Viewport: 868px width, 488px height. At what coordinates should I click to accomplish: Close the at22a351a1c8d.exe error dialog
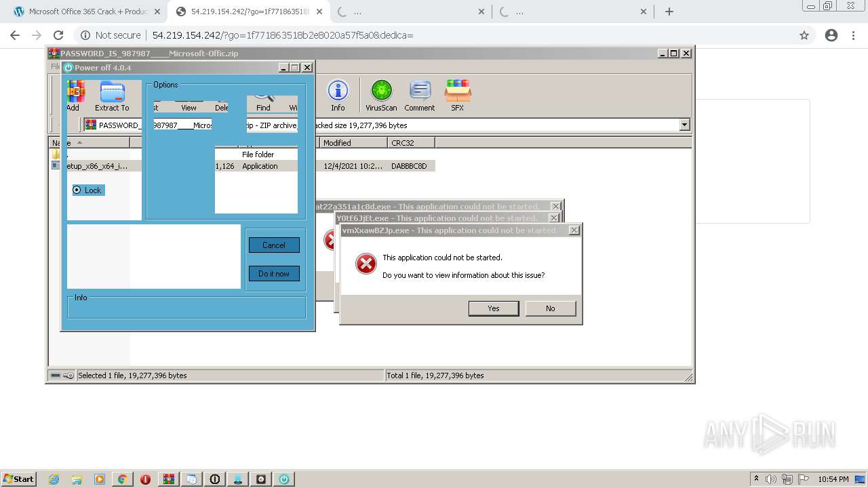click(x=556, y=207)
